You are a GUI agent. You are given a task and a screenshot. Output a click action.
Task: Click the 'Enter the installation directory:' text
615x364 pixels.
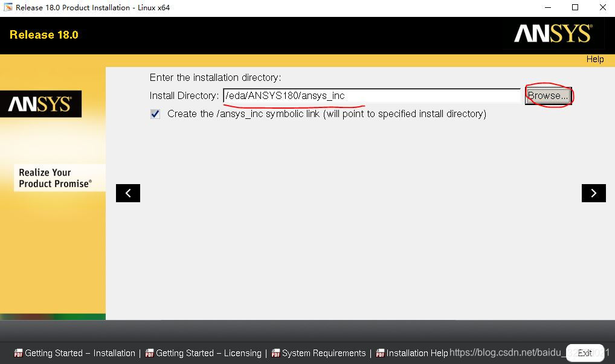point(215,78)
